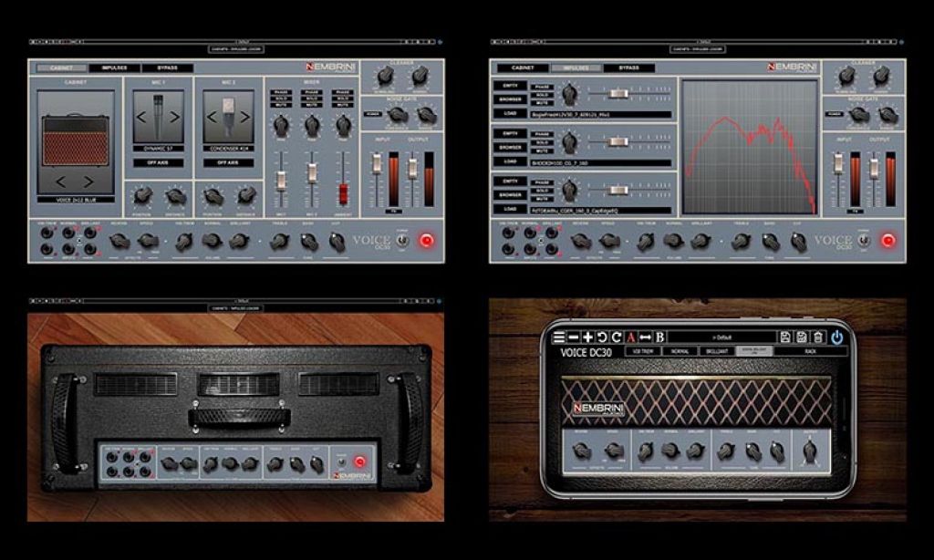
Task: Click the MIC 1 Position knob
Action: (142, 195)
